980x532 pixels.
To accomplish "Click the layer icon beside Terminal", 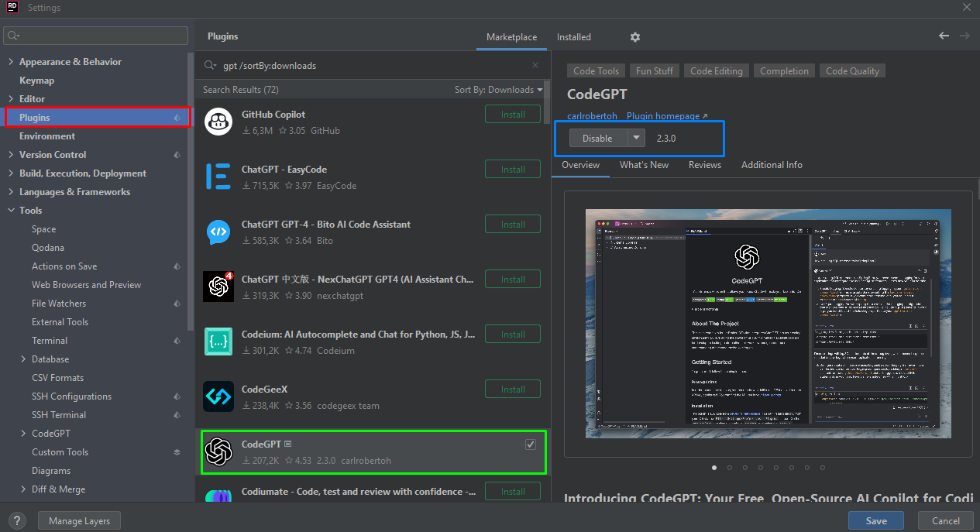I will click(x=177, y=341).
